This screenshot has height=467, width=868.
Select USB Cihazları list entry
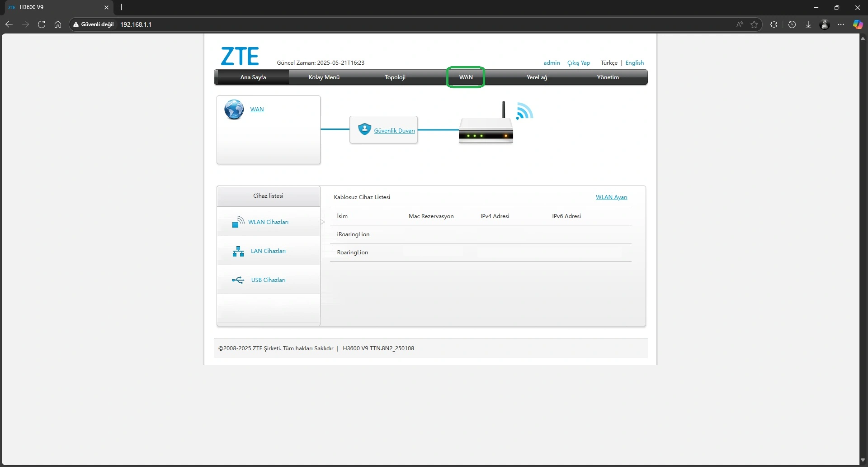[269, 280]
